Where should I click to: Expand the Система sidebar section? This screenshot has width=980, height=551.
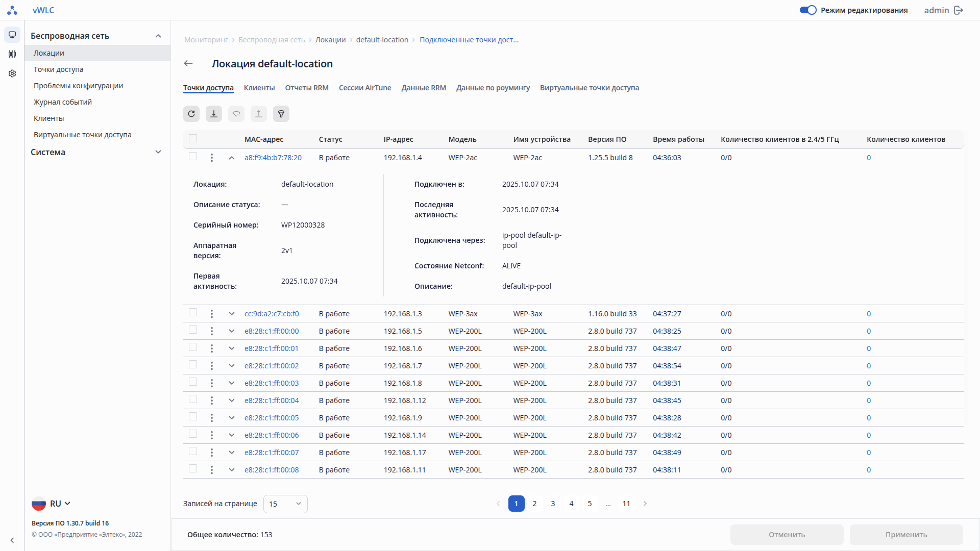(x=158, y=152)
